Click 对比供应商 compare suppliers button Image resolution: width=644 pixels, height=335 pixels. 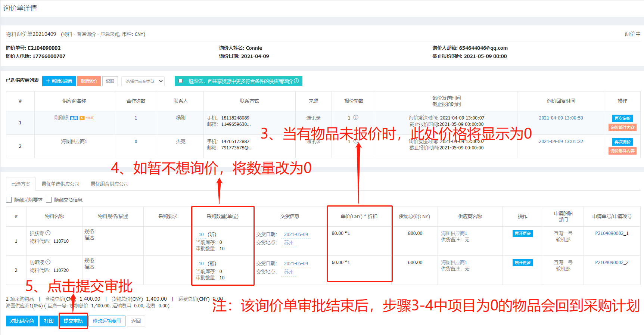click(22, 321)
